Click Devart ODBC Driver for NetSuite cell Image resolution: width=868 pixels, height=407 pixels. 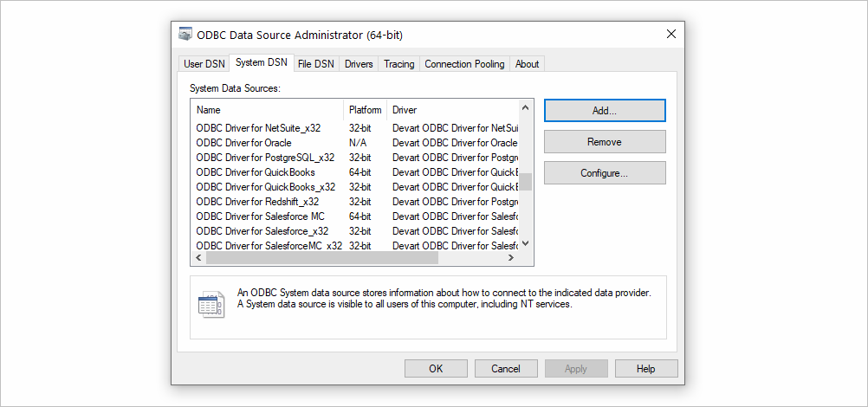point(455,128)
